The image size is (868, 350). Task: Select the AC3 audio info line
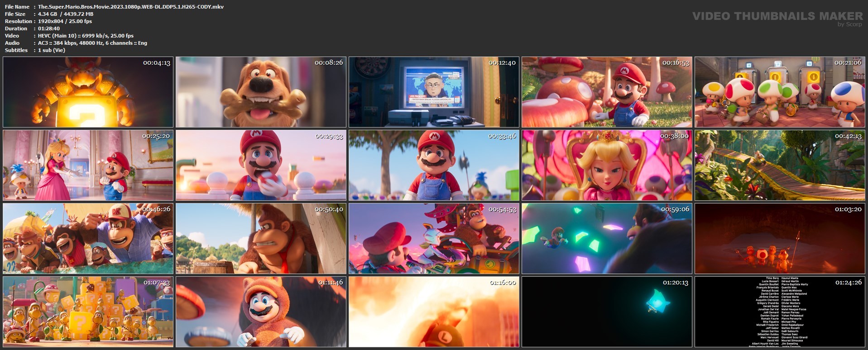pyautogui.click(x=92, y=43)
